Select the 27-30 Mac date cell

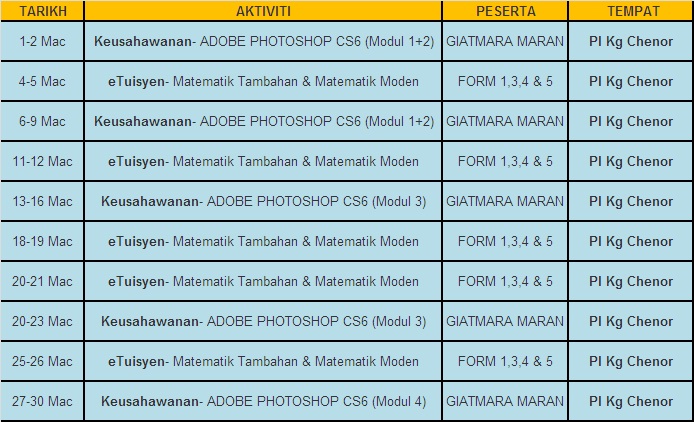(x=42, y=402)
